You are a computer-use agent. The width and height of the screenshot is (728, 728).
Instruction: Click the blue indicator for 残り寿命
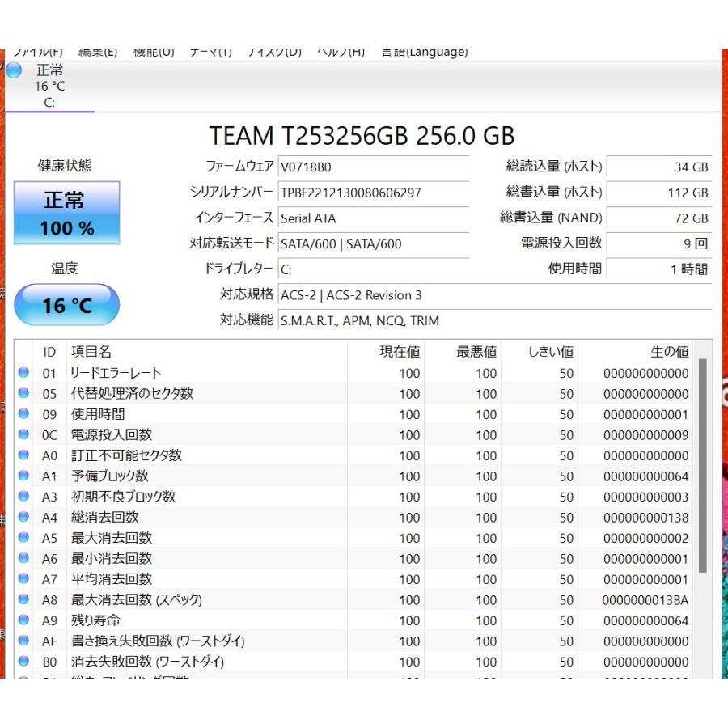click(x=25, y=620)
